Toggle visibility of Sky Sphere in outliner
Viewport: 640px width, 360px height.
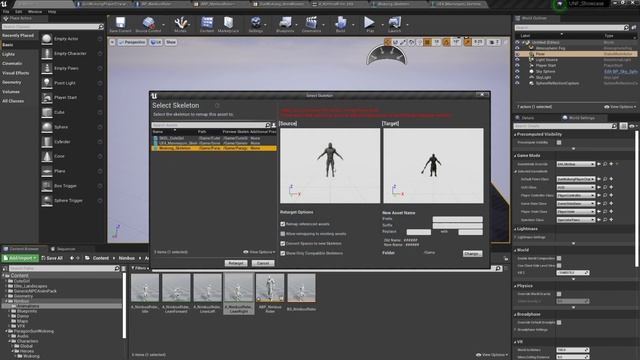coord(517,71)
